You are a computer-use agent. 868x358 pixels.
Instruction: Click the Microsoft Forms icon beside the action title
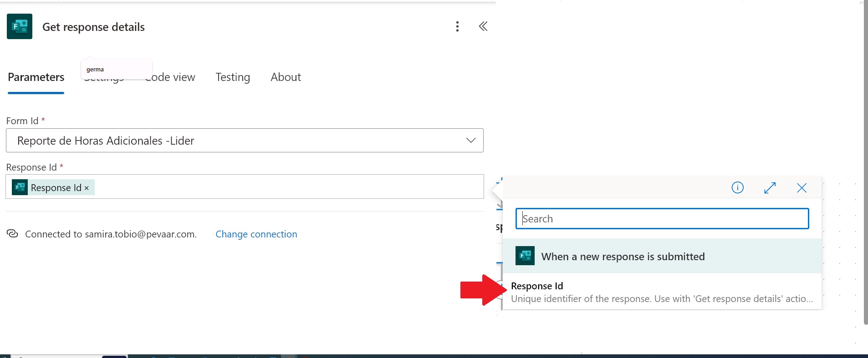pos(20,26)
